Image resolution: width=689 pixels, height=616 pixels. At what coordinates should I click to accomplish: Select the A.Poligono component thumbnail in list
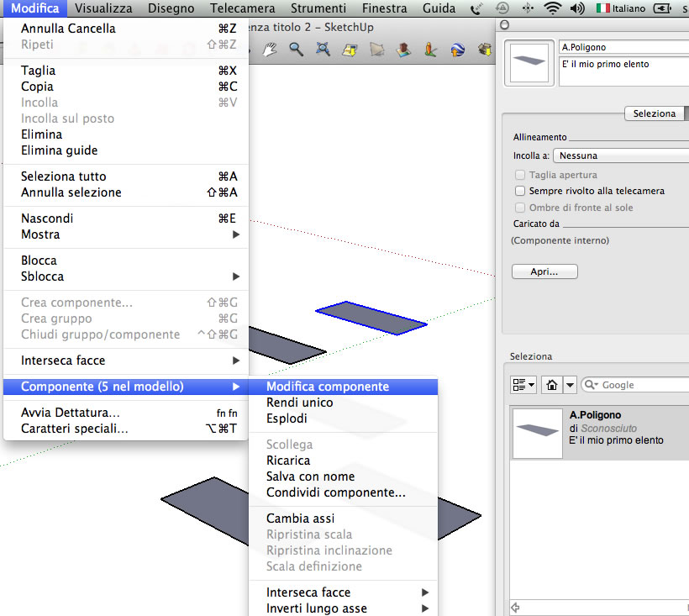pos(537,434)
